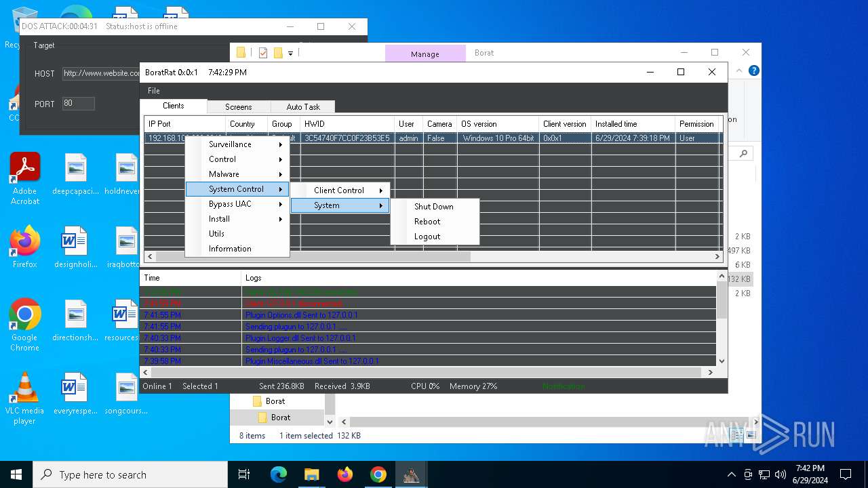Open the Google Chrome desktop shortcut
The width and height of the screenshot is (868, 488).
(25, 325)
